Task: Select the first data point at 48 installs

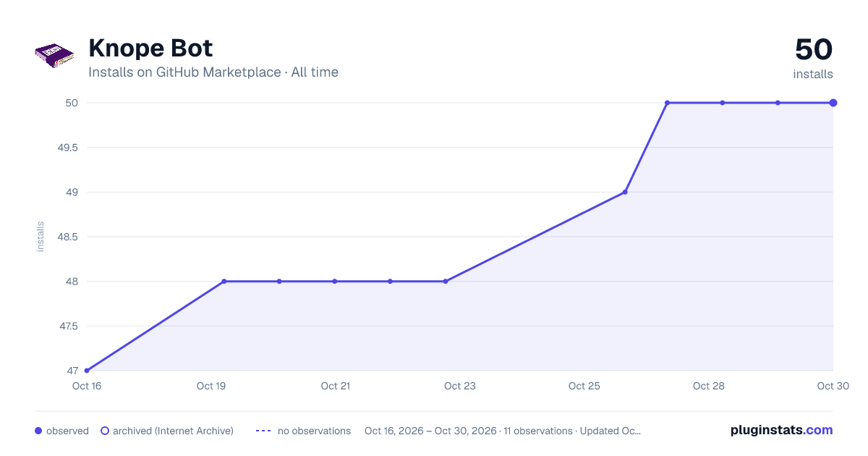Action: [x=224, y=281]
